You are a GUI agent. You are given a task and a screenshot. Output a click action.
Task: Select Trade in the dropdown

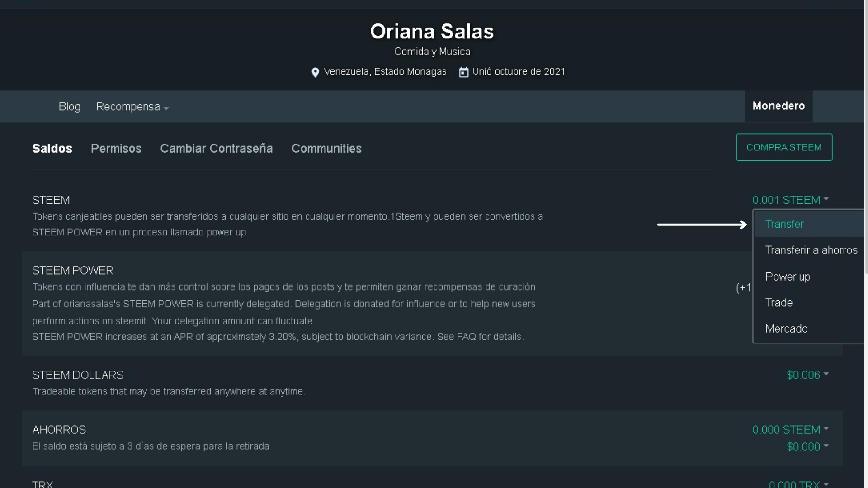click(x=778, y=303)
